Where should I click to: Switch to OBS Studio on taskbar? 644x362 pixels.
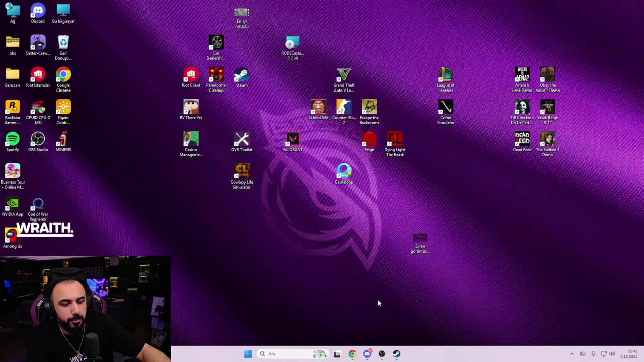382,354
